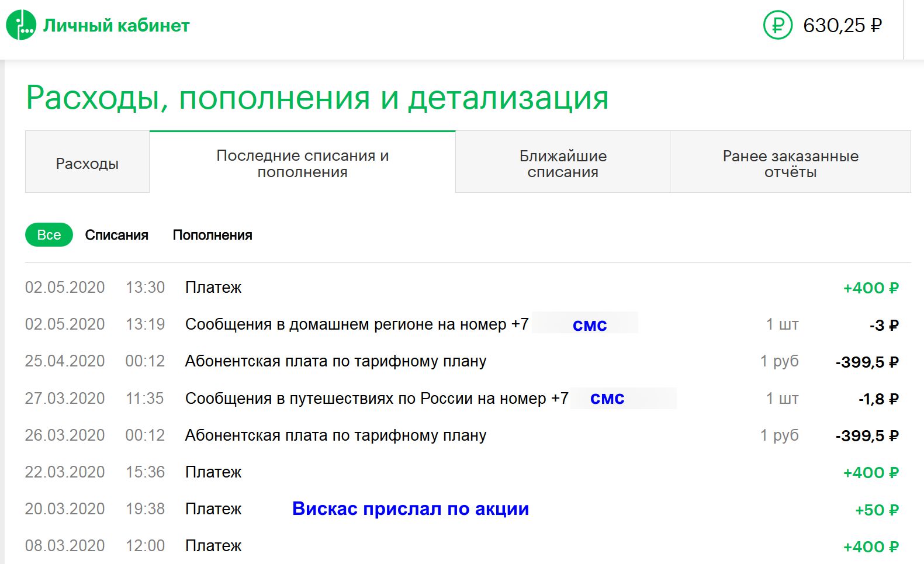This screenshot has height=564, width=924.
Task: Click the 1 руб value in 25.04.2020 row
Action: (779, 361)
